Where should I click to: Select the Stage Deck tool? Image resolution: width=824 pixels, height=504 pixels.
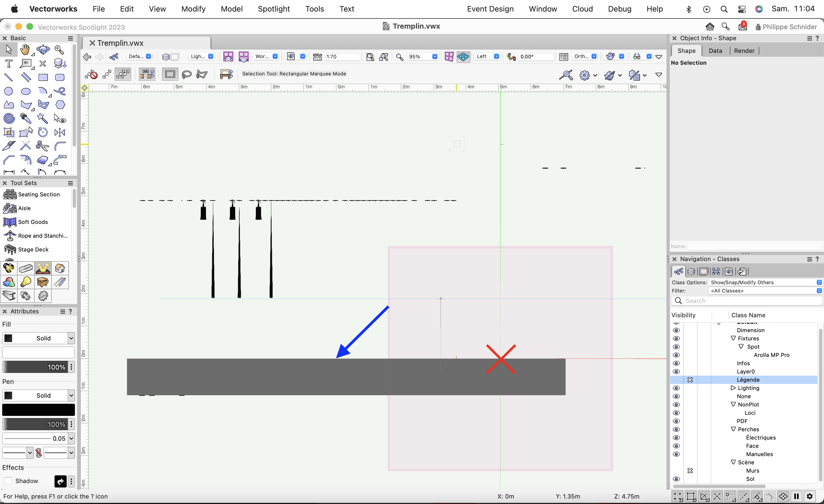33,249
